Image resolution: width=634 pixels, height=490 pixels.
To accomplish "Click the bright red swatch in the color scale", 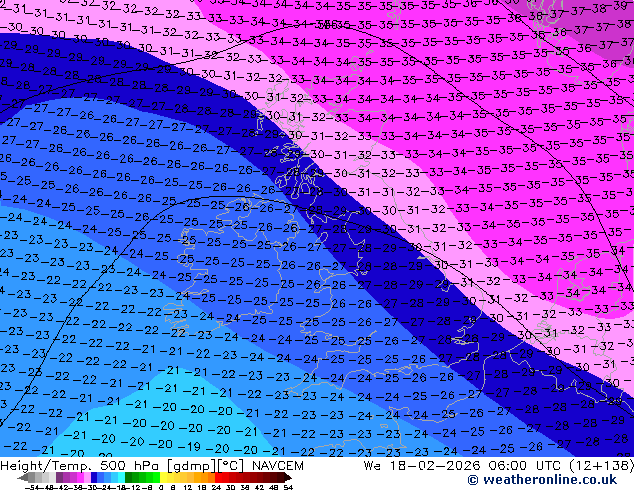I will [218, 477].
